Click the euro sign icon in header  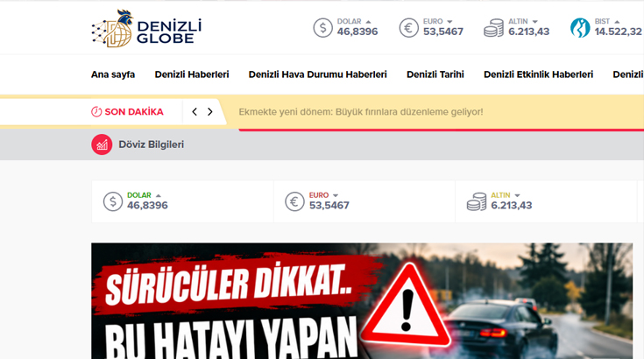tap(408, 28)
